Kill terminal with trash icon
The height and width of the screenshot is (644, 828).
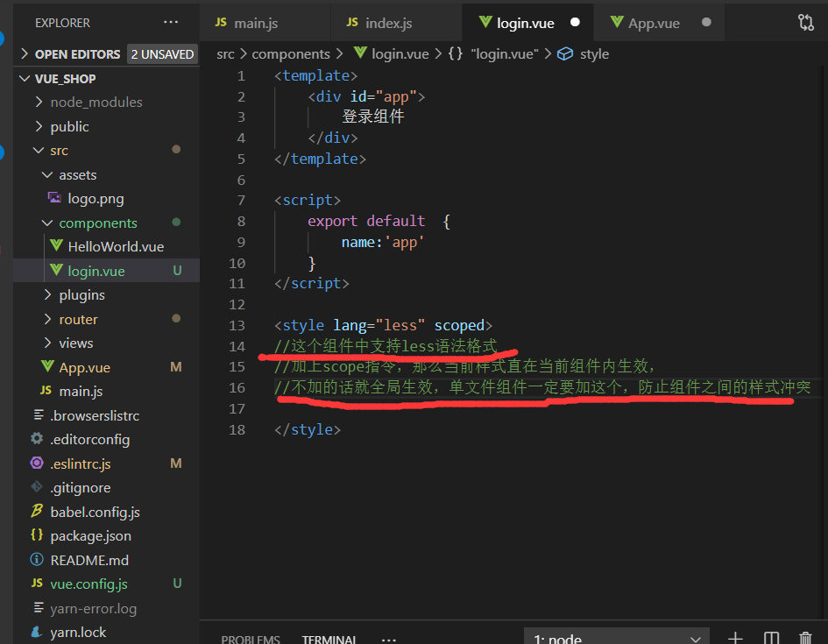805,638
